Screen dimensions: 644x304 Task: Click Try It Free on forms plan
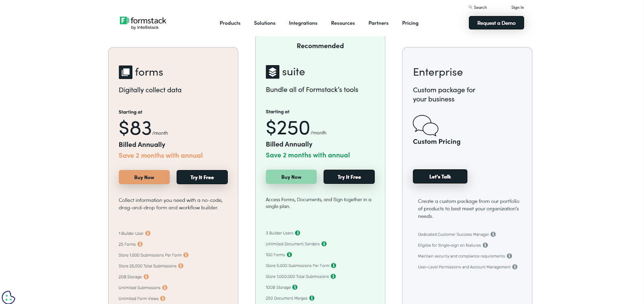202,177
